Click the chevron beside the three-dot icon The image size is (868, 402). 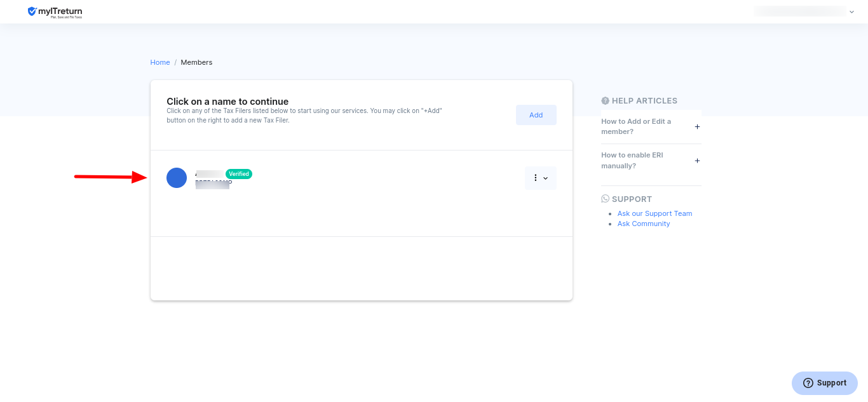(x=546, y=178)
